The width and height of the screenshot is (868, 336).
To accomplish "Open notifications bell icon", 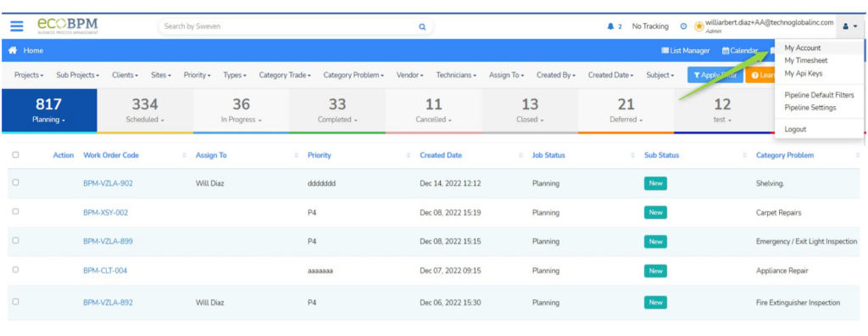I will pos(610,26).
